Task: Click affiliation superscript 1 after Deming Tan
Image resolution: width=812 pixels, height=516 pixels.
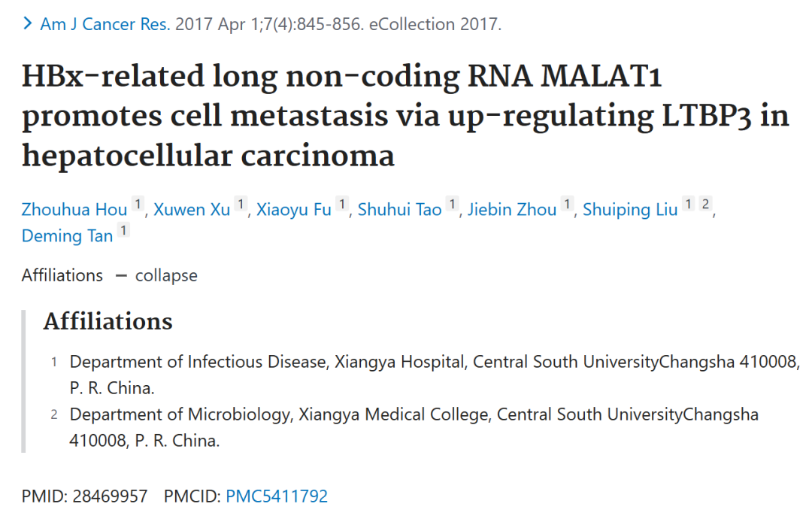Action: [x=123, y=230]
